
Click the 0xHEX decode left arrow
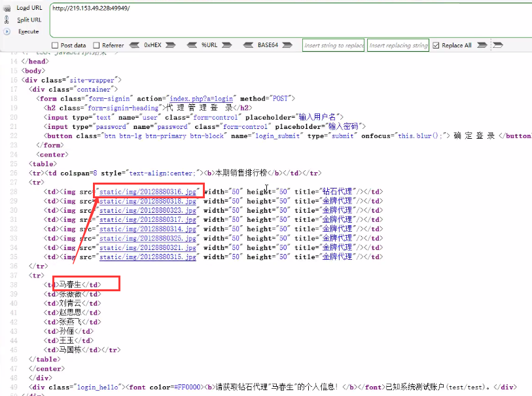click(x=135, y=45)
